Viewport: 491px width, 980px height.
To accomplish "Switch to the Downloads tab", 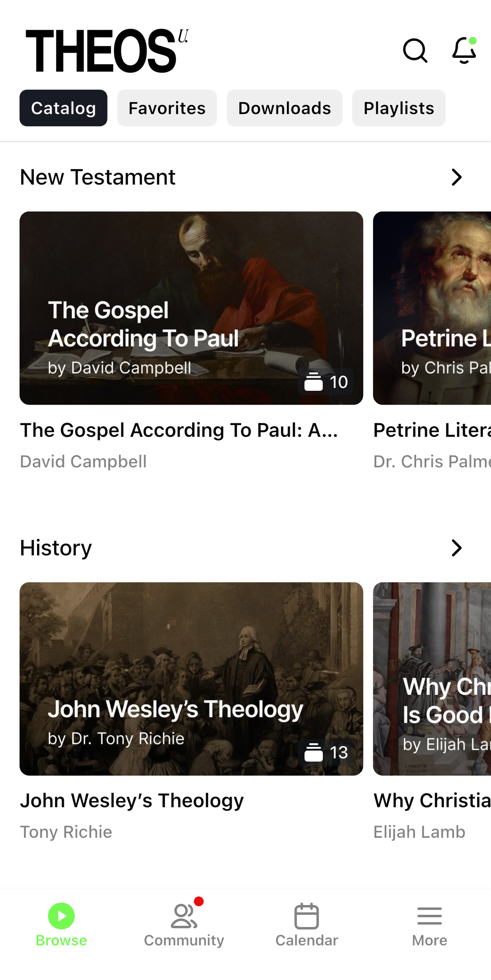I will tap(285, 108).
